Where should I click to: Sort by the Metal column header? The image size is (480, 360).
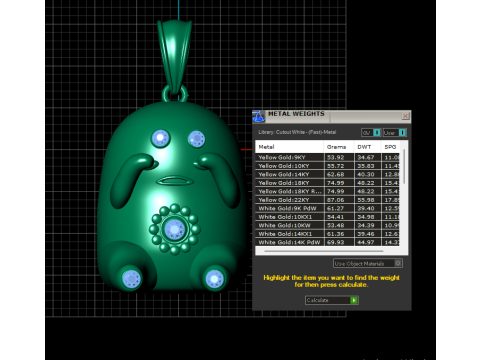point(289,147)
